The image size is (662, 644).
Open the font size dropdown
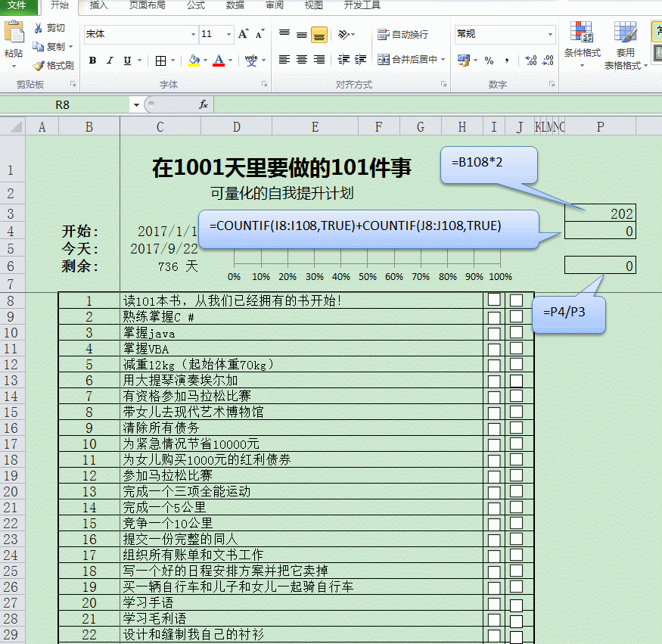[228, 34]
